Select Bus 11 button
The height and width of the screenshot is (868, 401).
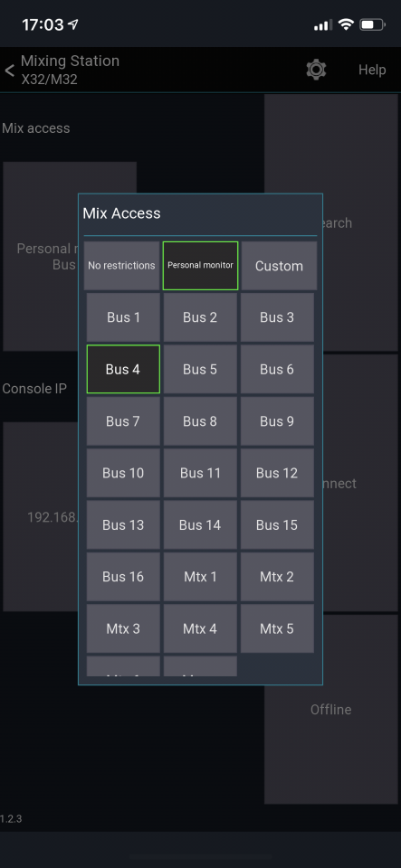200,473
